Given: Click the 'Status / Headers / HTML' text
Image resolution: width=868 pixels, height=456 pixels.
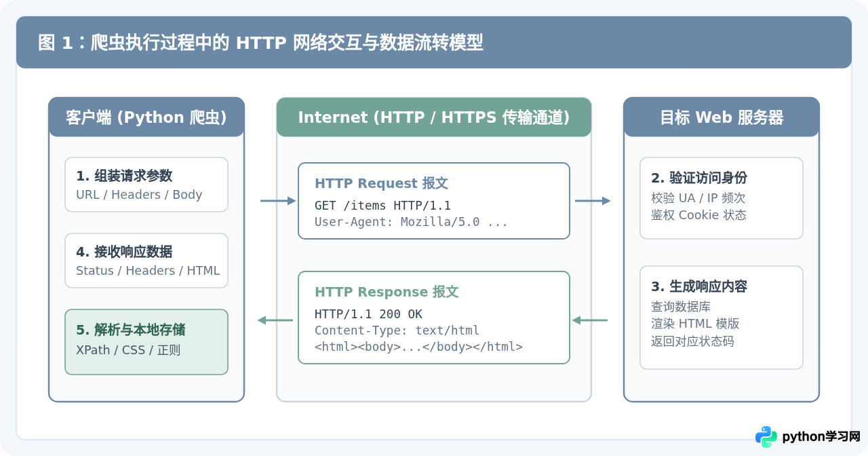Looking at the screenshot, I should pos(148,271).
